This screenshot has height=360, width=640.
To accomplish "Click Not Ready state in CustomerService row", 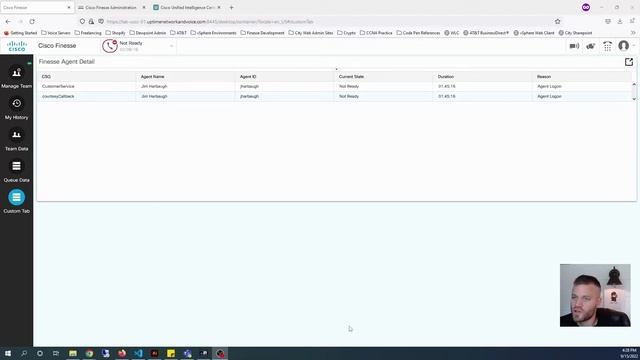I will [349, 86].
